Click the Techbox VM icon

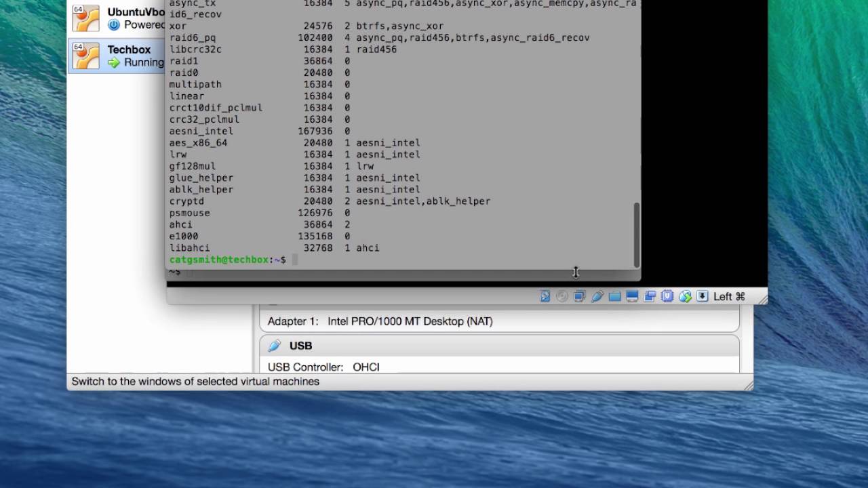[x=86, y=56]
